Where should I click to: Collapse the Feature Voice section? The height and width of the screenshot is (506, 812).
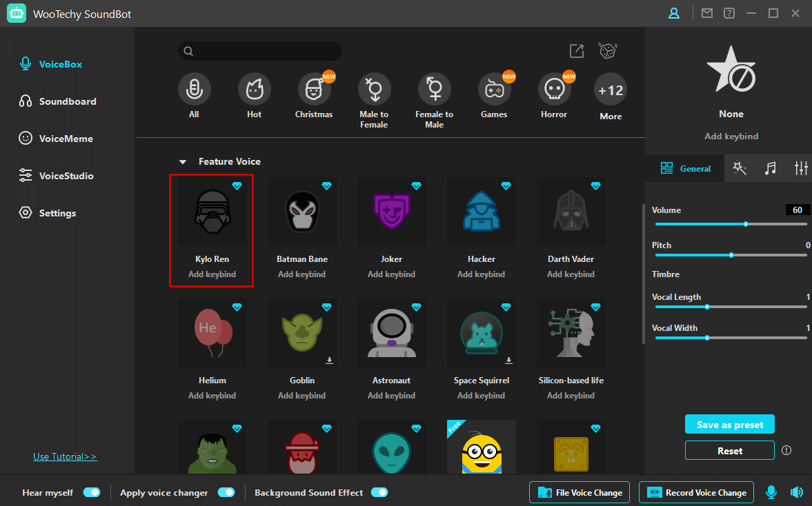click(183, 162)
